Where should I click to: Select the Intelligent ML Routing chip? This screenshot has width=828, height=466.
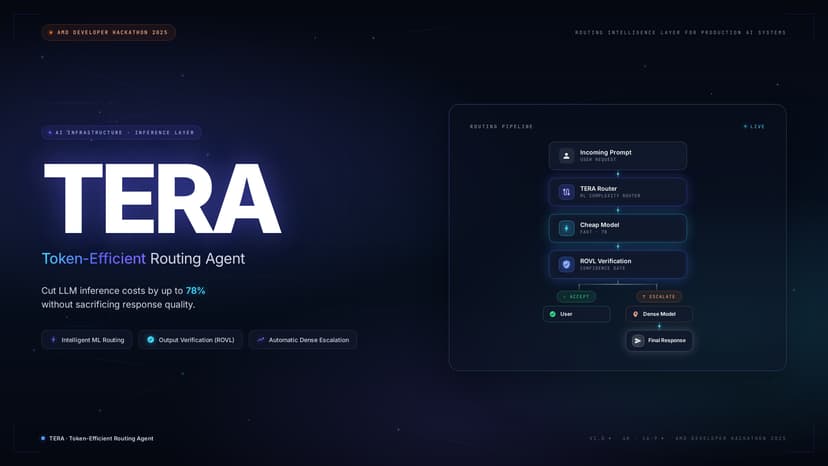(89, 340)
